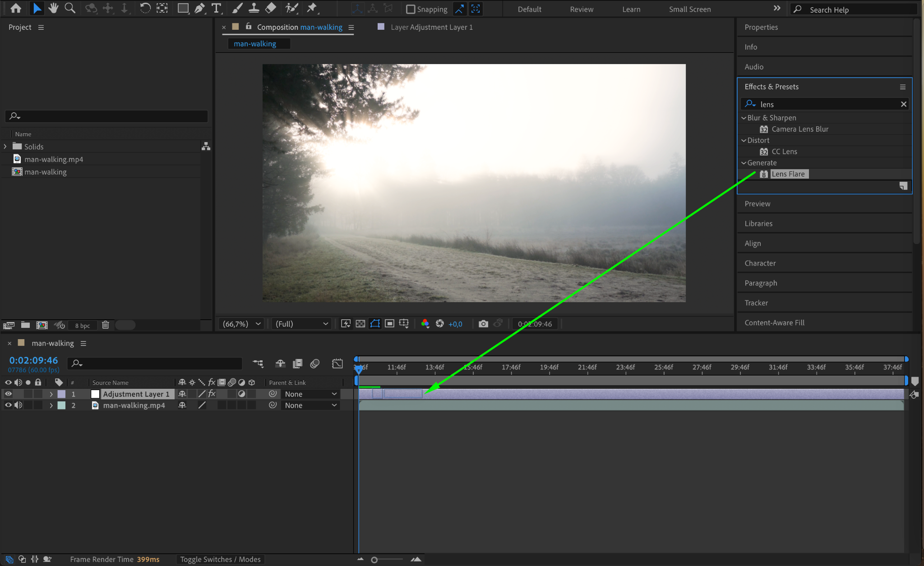Click the timeline zoom slider handle
Viewport: 924px width, 566px height.
(374, 560)
